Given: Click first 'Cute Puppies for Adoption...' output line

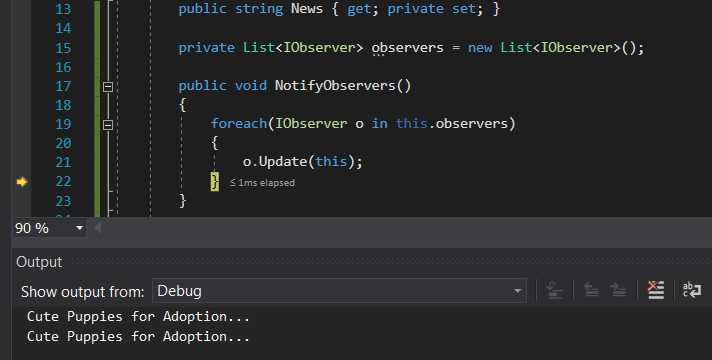Looking at the screenshot, I should point(138,316).
